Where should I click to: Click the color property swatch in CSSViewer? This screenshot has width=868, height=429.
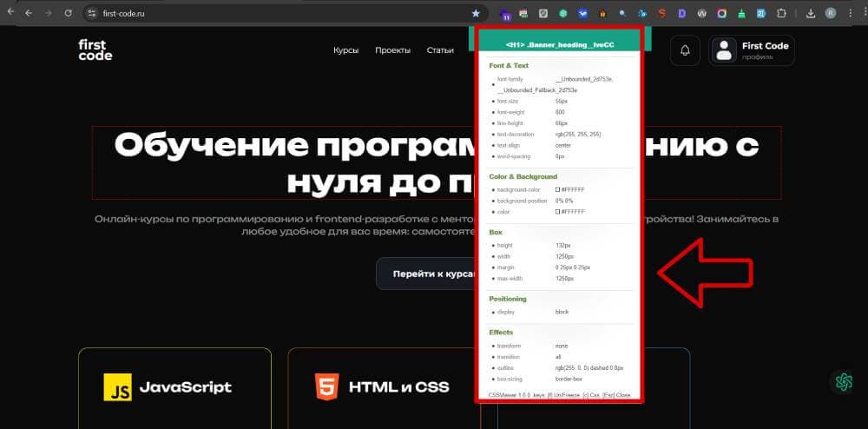pos(558,212)
